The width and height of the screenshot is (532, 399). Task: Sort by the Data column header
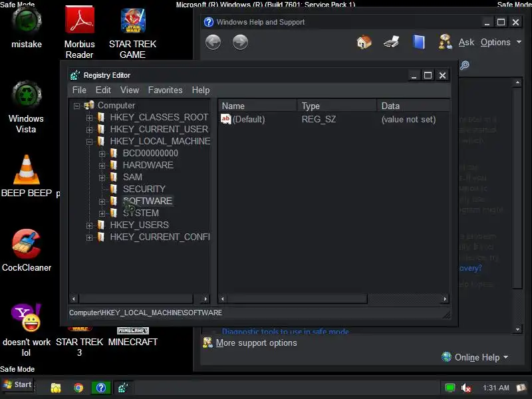[x=413, y=106]
